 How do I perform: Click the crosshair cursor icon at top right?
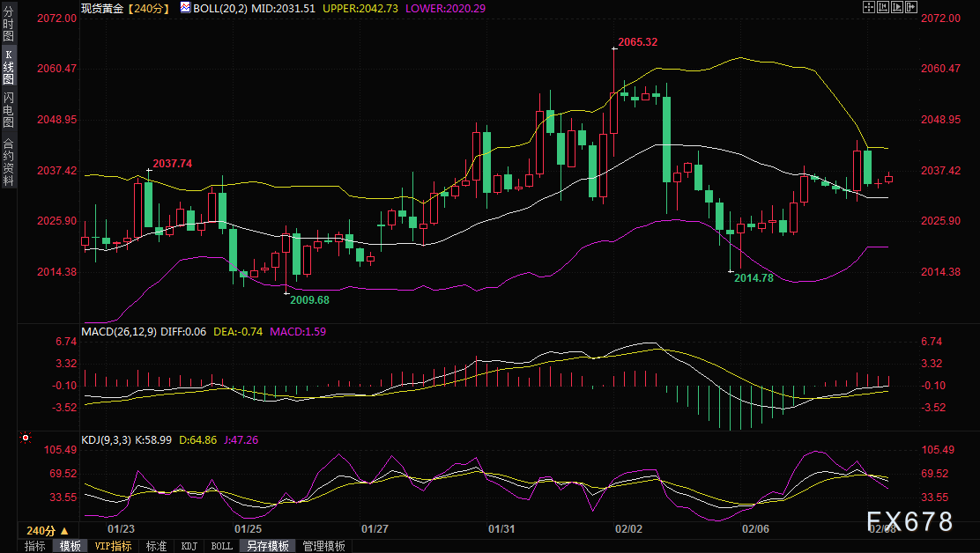(869, 7)
